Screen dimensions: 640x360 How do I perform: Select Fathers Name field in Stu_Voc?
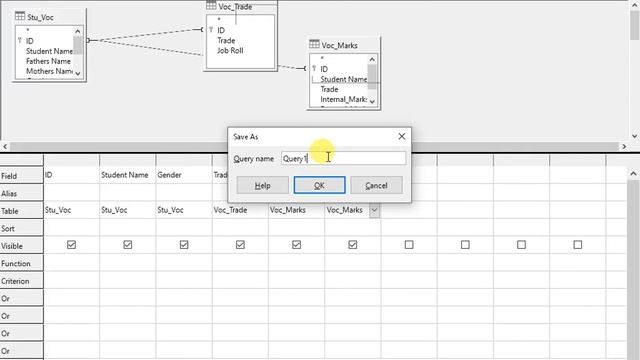(48, 61)
